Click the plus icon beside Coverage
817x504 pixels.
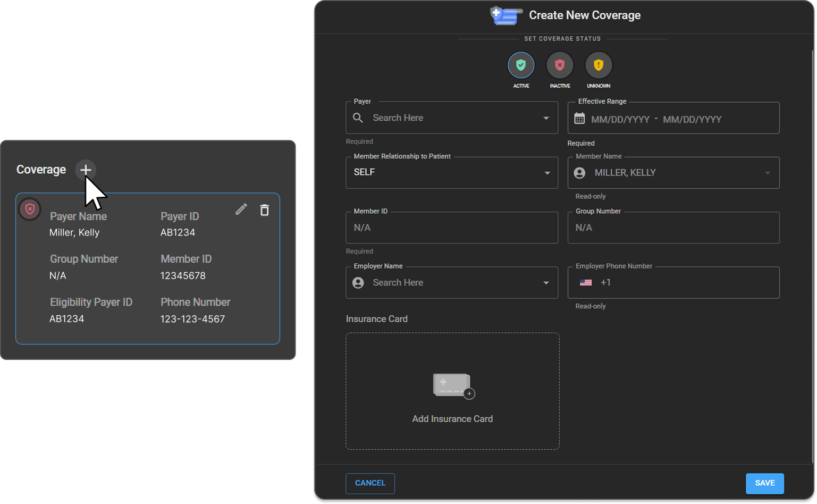coord(86,170)
